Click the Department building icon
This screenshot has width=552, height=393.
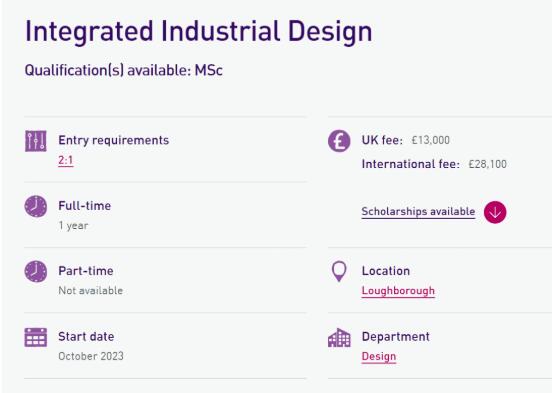click(x=339, y=338)
